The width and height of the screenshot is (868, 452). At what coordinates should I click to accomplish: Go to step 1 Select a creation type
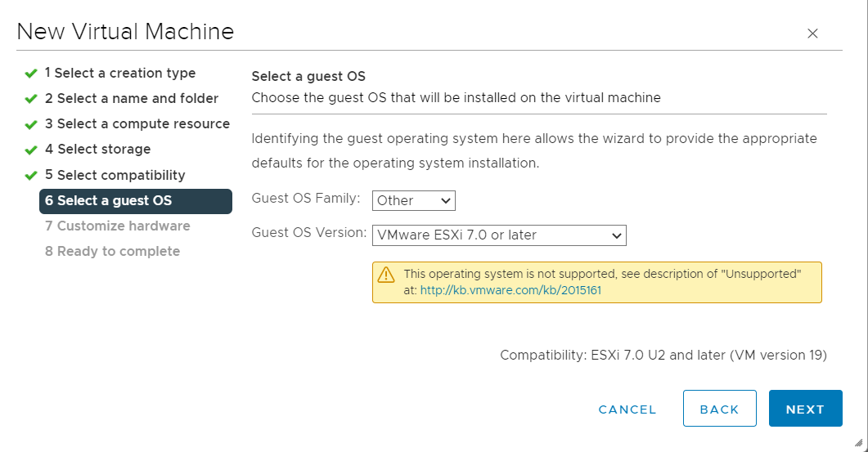[x=120, y=73]
